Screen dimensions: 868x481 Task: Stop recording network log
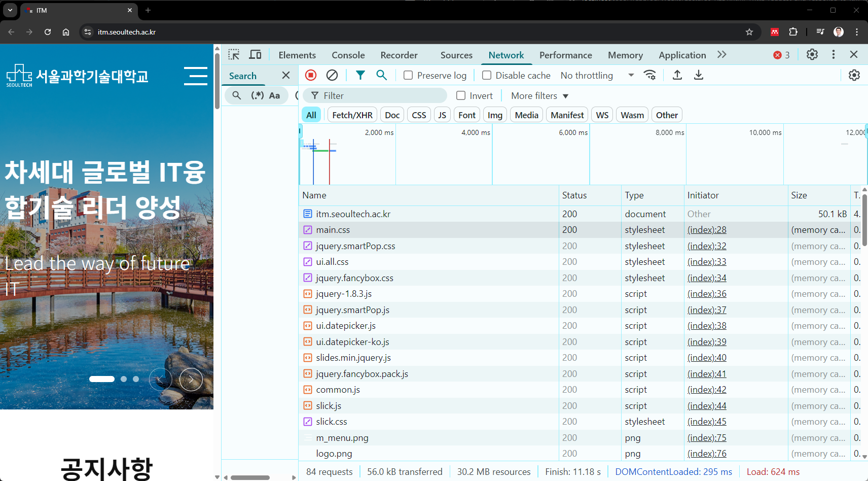click(x=311, y=75)
